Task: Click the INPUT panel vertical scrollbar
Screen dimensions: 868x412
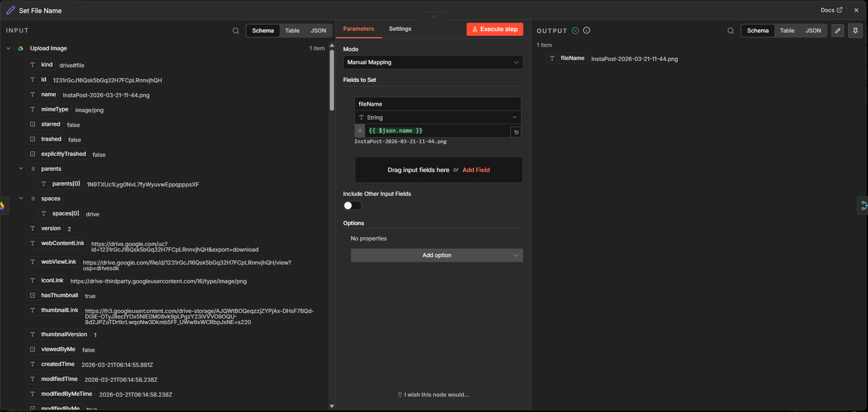Action: (x=332, y=79)
